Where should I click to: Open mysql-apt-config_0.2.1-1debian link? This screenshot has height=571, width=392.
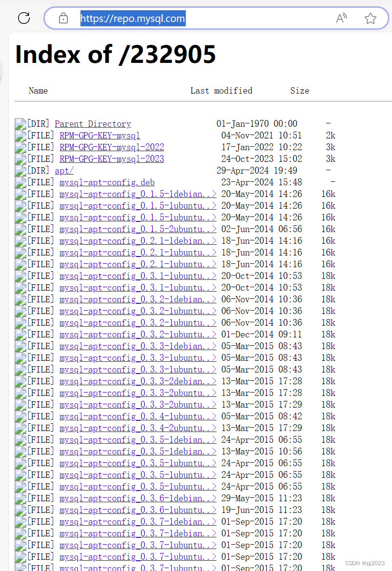coord(138,241)
